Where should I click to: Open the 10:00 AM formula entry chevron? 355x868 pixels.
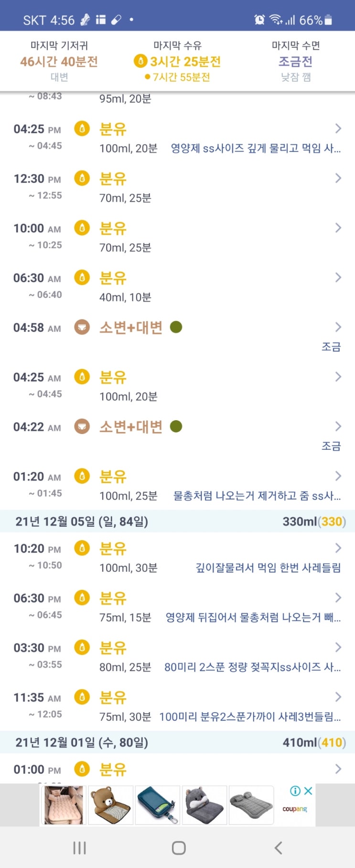(x=338, y=228)
